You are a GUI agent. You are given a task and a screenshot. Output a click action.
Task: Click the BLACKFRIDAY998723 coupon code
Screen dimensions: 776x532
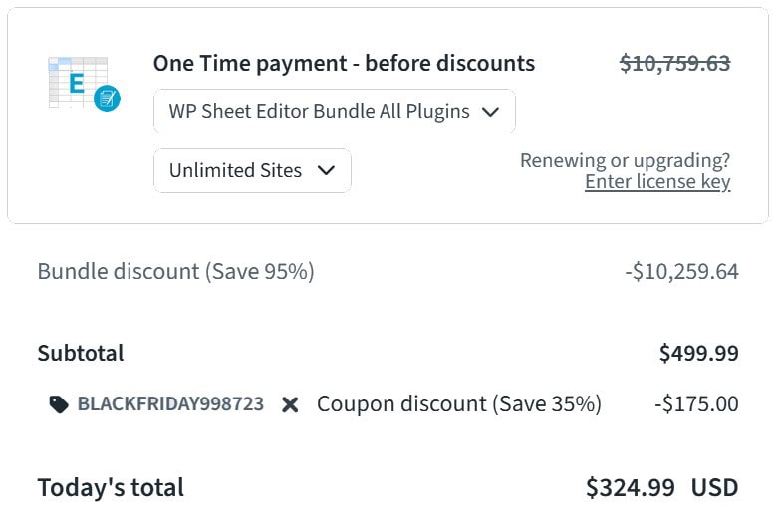pos(170,404)
